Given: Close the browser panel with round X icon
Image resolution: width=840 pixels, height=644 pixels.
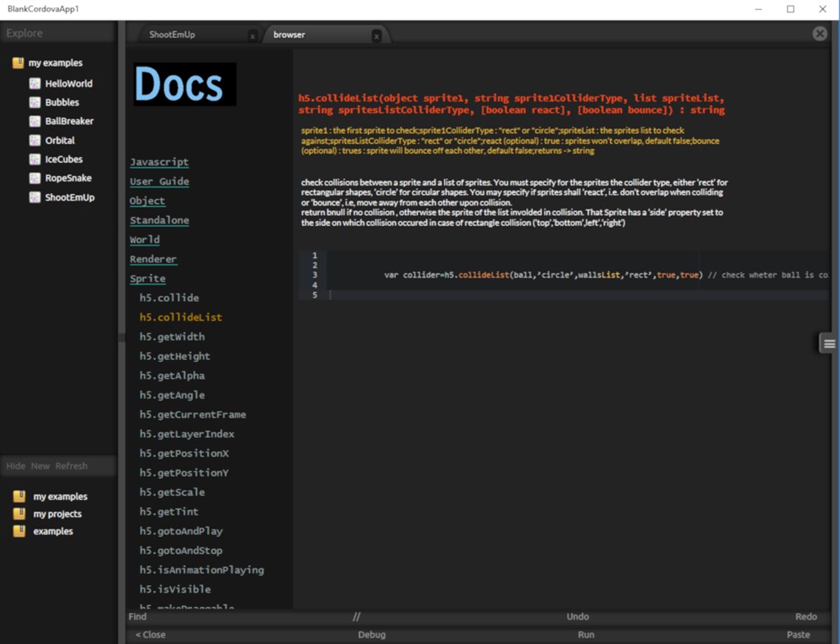Looking at the screenshot, I should pyautogui.click(x=820, y=34).
